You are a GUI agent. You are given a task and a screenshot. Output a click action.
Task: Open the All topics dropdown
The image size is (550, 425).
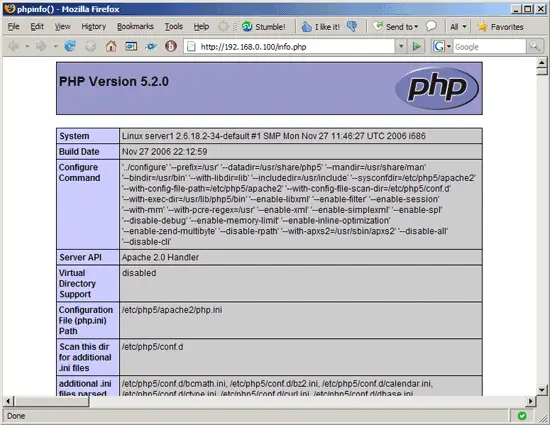tap(458, 27)
